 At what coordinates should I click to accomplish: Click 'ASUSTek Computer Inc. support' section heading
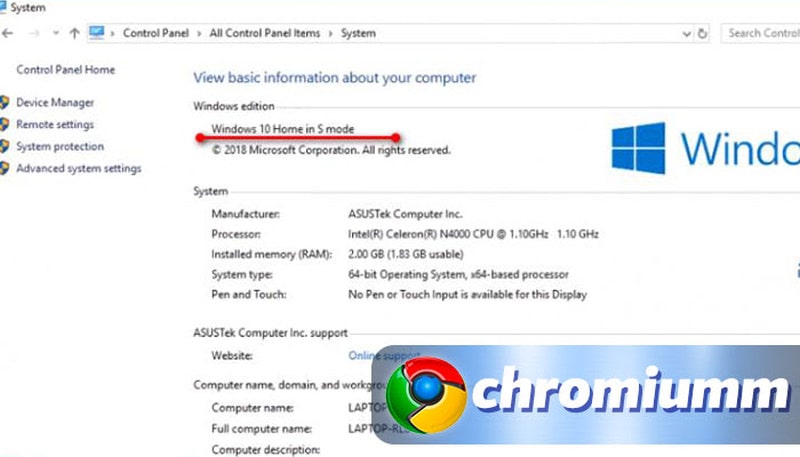coord(270,333)
